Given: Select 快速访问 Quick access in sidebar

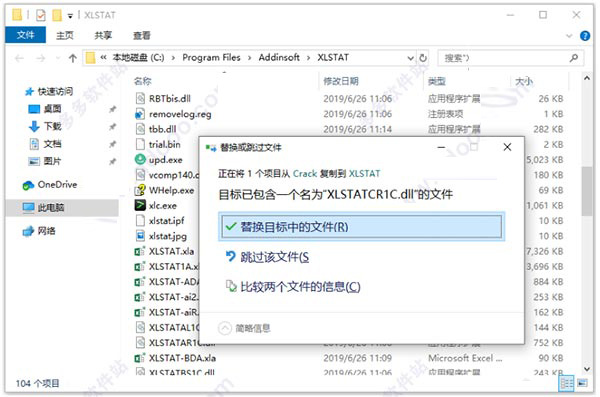Looking at the screenshot, I should pyautogui.click(x=49, y=91).
